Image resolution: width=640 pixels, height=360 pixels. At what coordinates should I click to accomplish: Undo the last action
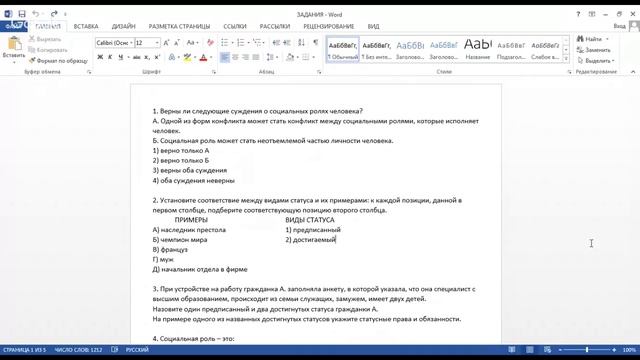pos(36,14)
